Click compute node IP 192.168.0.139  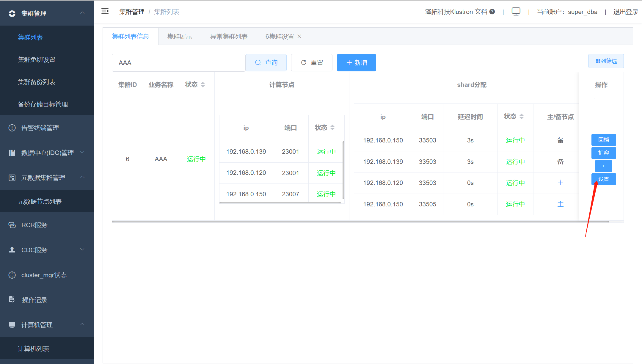pyautogui.click(x=246, y=152)
